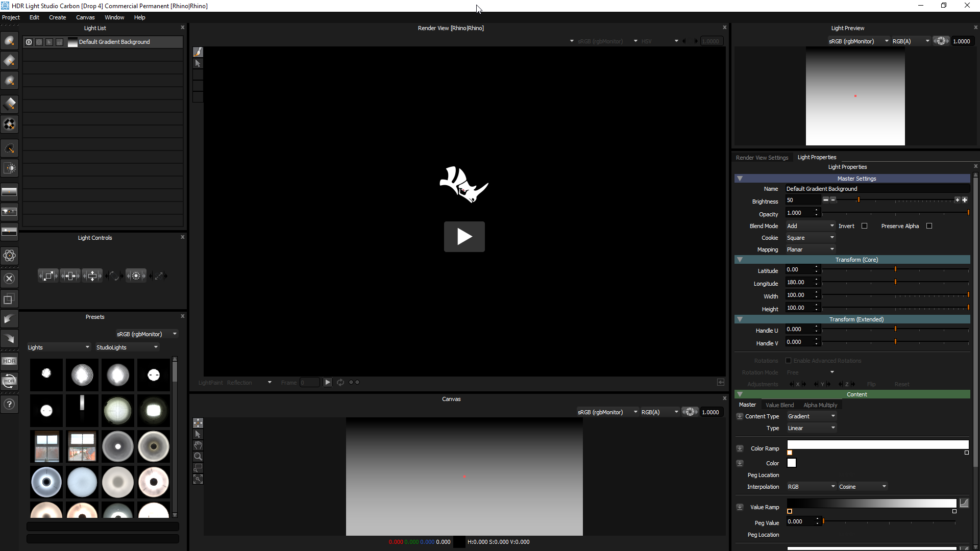Open the Presets Lights type dropdown
Screen dimensions: 980x551
[x=58, y=347]
